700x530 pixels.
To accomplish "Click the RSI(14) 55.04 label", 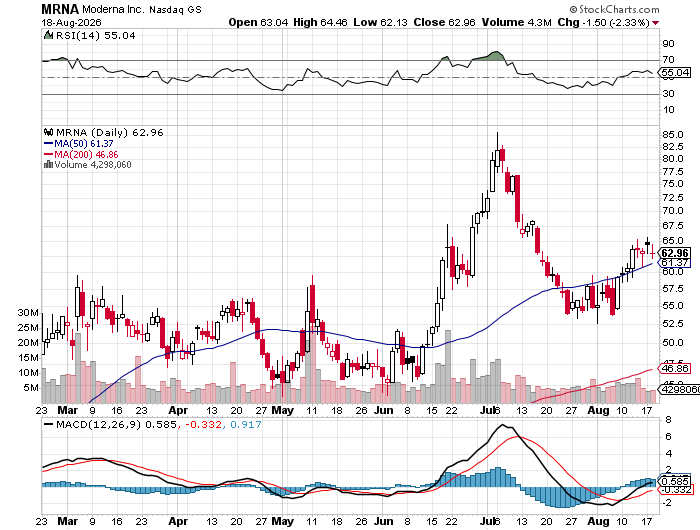I will 95,35.
